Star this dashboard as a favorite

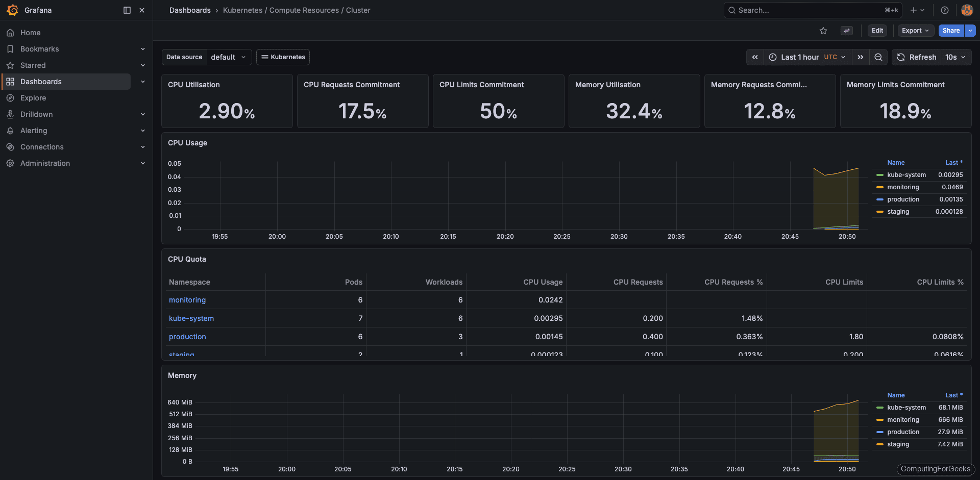coord(823,31)
